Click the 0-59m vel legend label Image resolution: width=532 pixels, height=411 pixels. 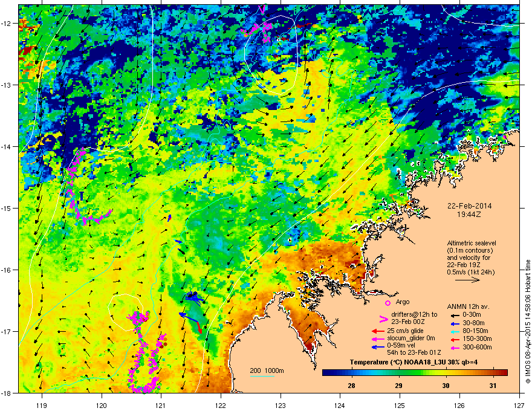click(401, 346)
